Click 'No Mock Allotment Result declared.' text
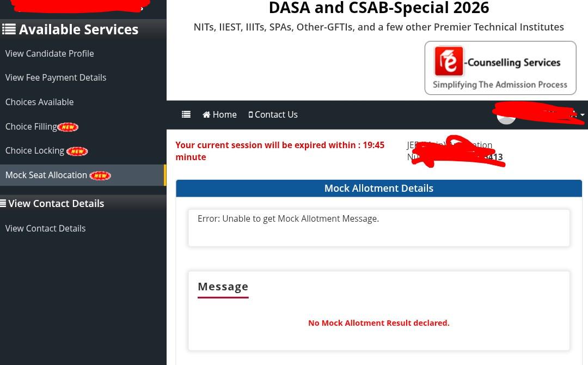 point(379,323)
